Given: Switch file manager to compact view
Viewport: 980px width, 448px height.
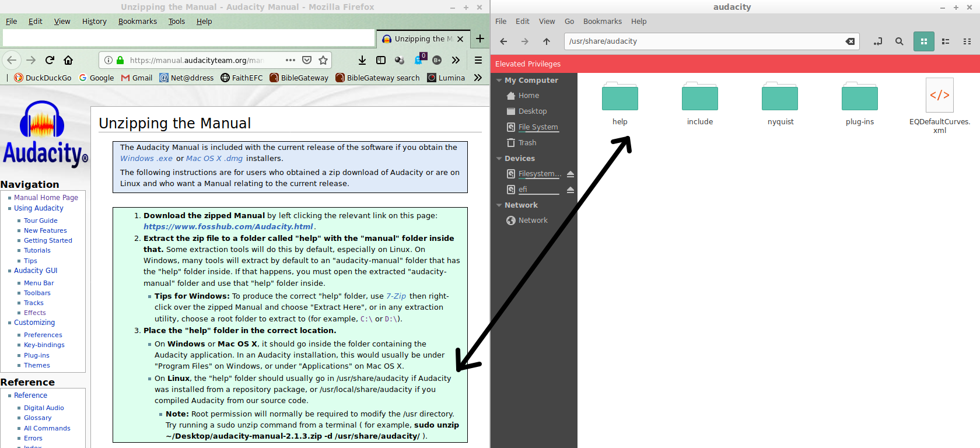Looking at the screenshot, I should 967,41.
